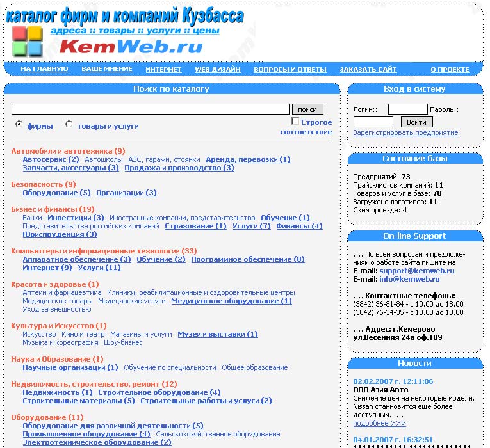Open 'Медицинское оборудование (1)' subcategory
This screenshot has width=490, height=448.
(x=232, y=301)
